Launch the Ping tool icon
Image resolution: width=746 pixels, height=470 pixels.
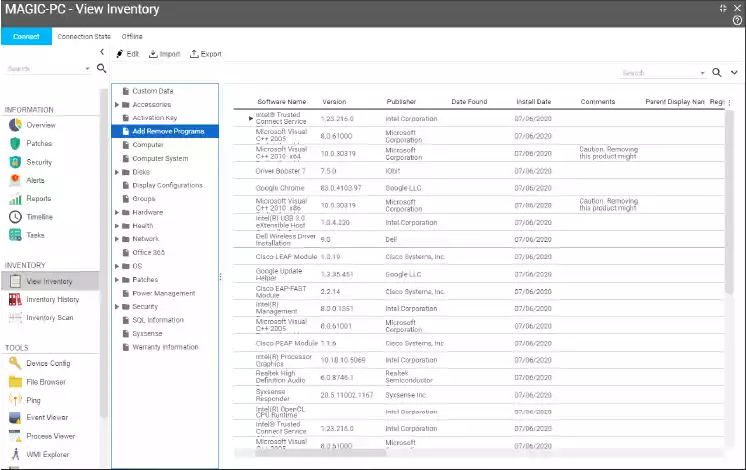[15, 400]
